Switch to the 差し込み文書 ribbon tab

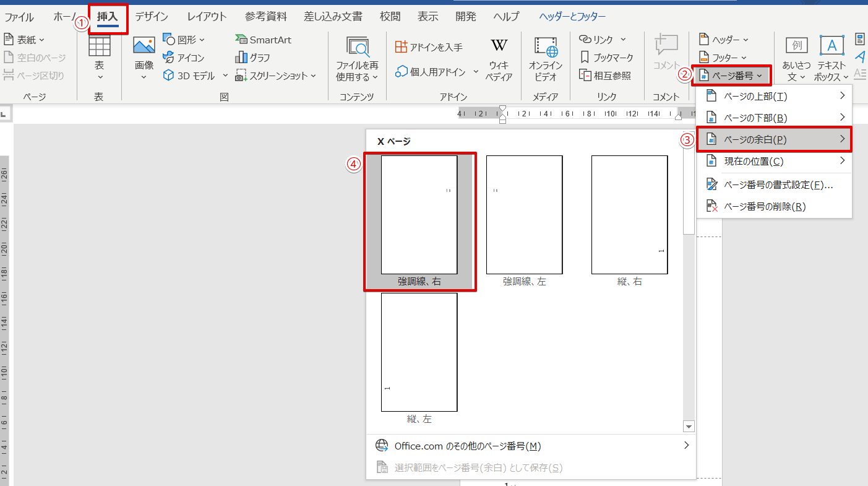tap(333, 17)
